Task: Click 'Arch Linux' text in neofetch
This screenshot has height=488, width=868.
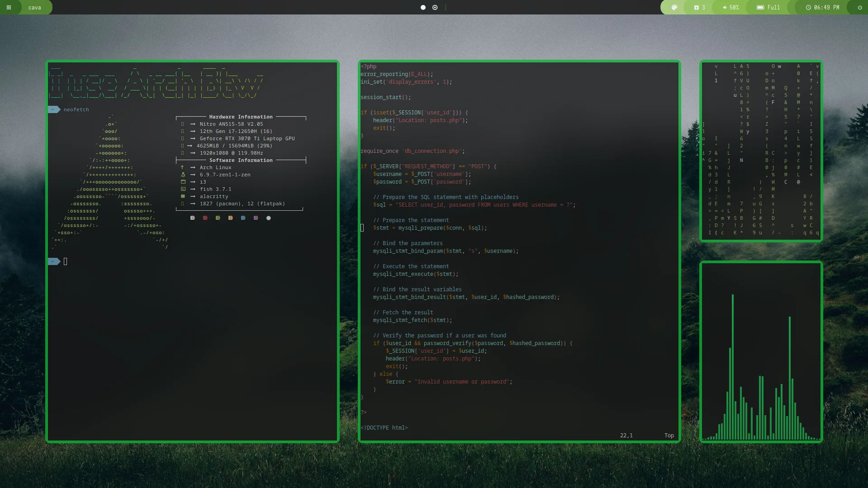Action: coord(216,167)
